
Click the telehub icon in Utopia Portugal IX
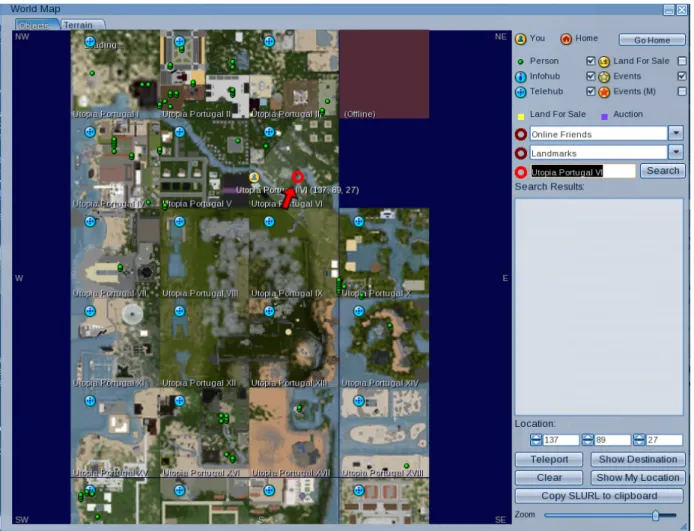click(269, 221)
